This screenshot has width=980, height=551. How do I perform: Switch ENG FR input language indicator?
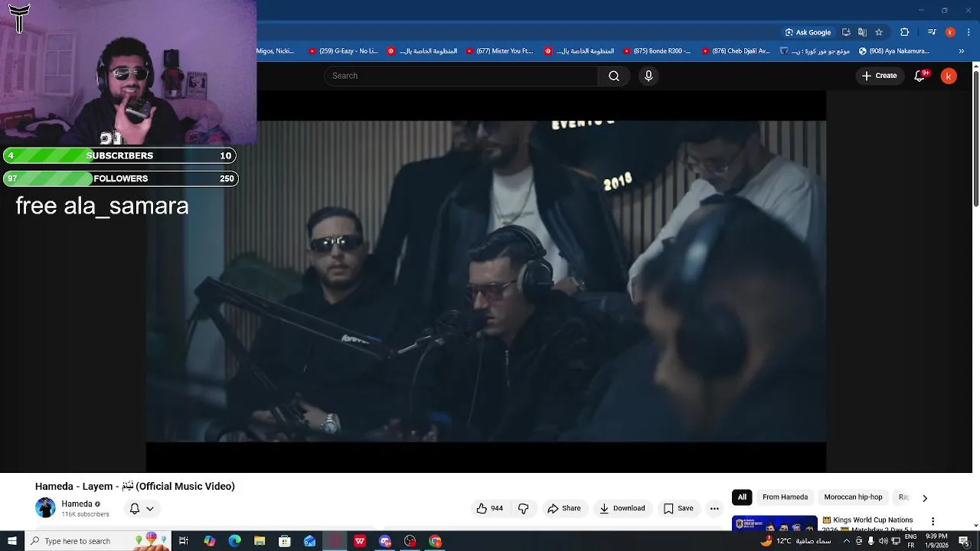coord(911,541)
